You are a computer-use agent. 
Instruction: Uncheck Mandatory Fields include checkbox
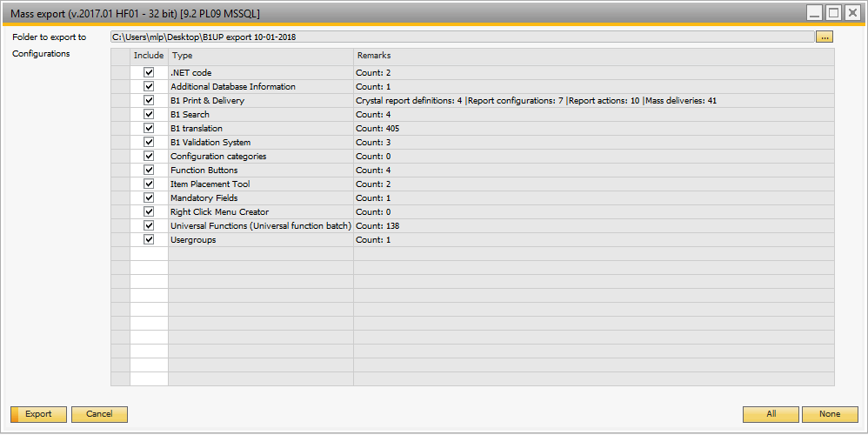[x=149, y=197]
